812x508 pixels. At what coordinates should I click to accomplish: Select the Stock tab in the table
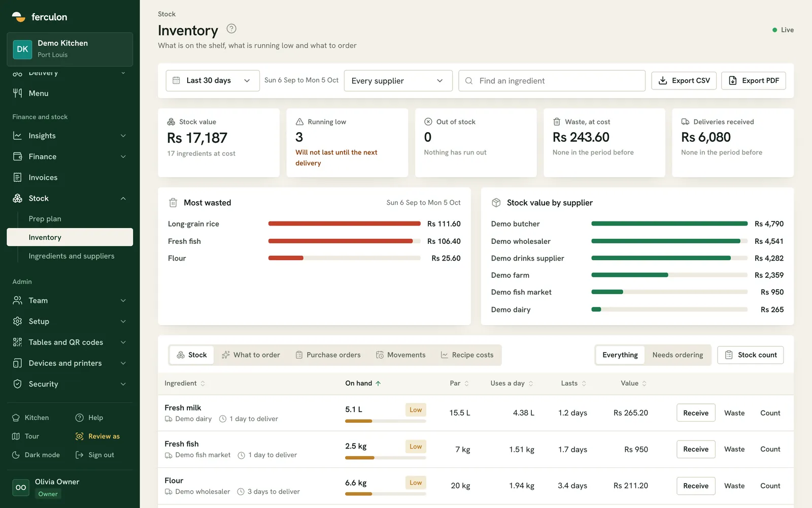tap(192, 355)
